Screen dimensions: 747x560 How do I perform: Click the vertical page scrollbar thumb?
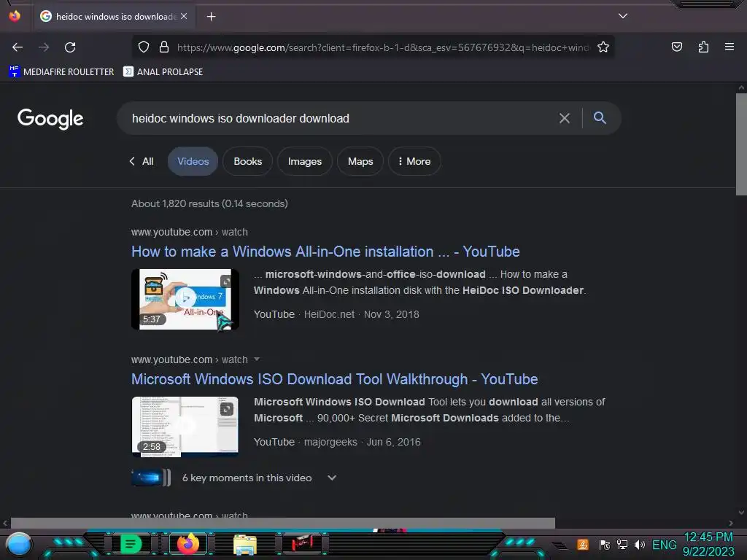[x=741, y=144]
